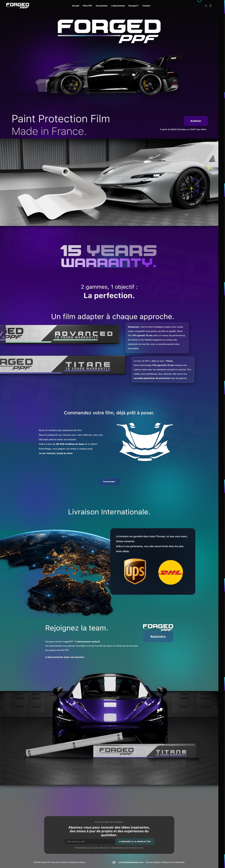This screenshot has height=868, width=225.
Task: Open the user account icon
Action: pyautogui.click(x=211, y=6)
